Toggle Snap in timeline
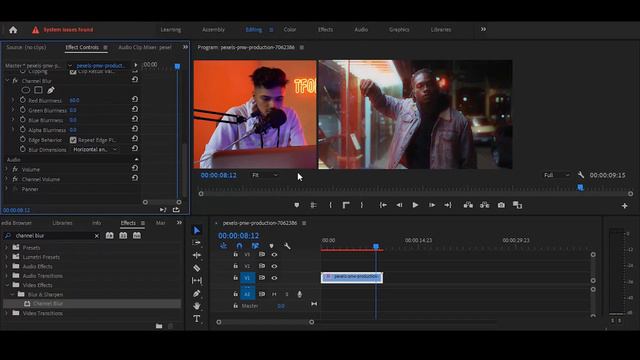Screen dimensions: 640x360 tap(240, 246)
